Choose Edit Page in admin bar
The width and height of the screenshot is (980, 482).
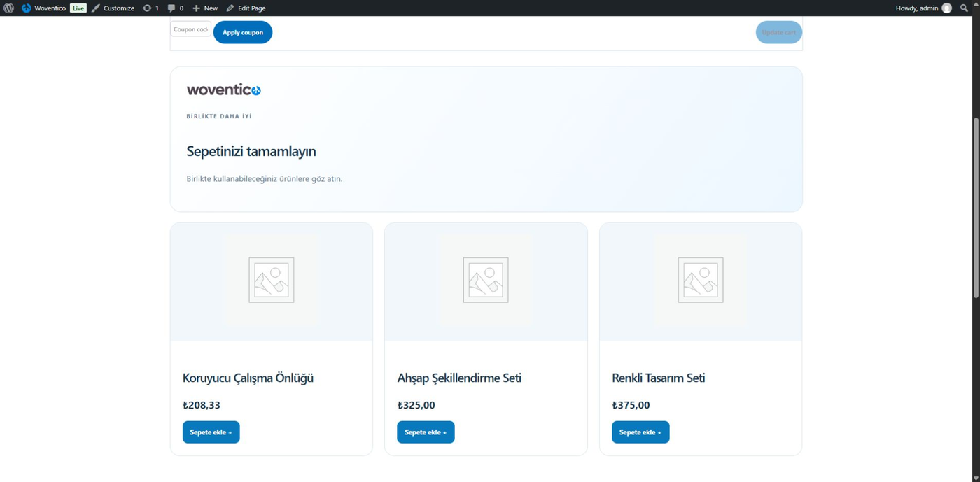[x=246, y=8]
